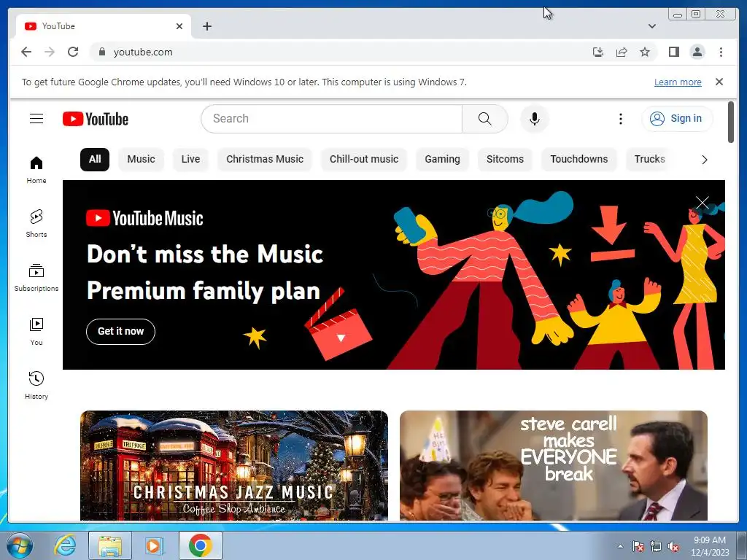Go to Home in the sidebar
747x560 pixels.
pyautogui.click(x=36, y=170)
